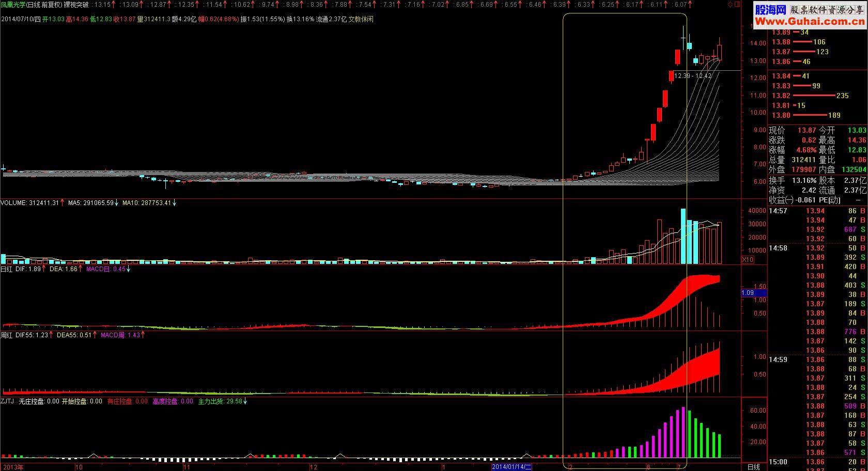
Task: Click the 总量 312411 total volume field
Action: pyautogui.click(x=793, y=160)
